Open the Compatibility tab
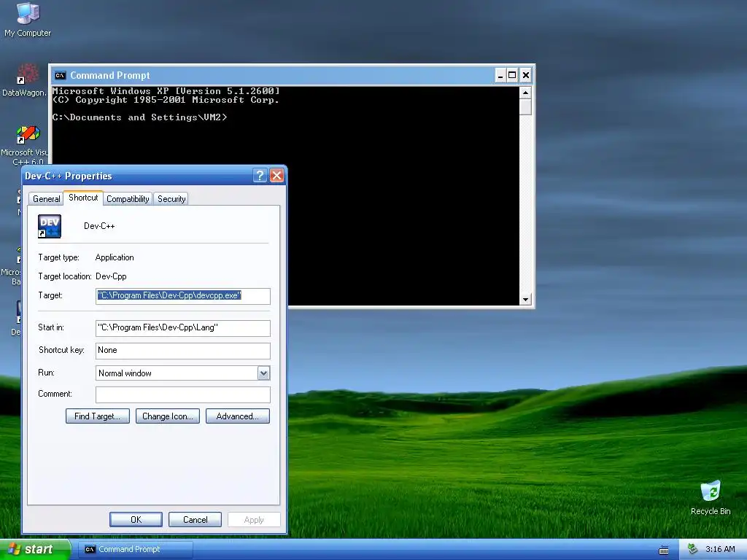The height and width of the screenshot is (560, 747). click(128, 198)
